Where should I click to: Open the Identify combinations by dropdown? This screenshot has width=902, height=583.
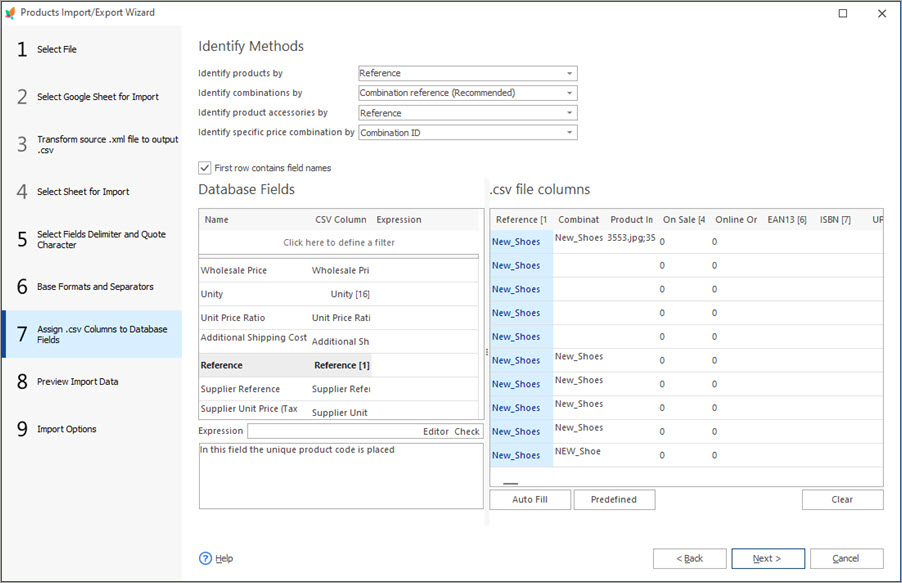pos(468,93)
